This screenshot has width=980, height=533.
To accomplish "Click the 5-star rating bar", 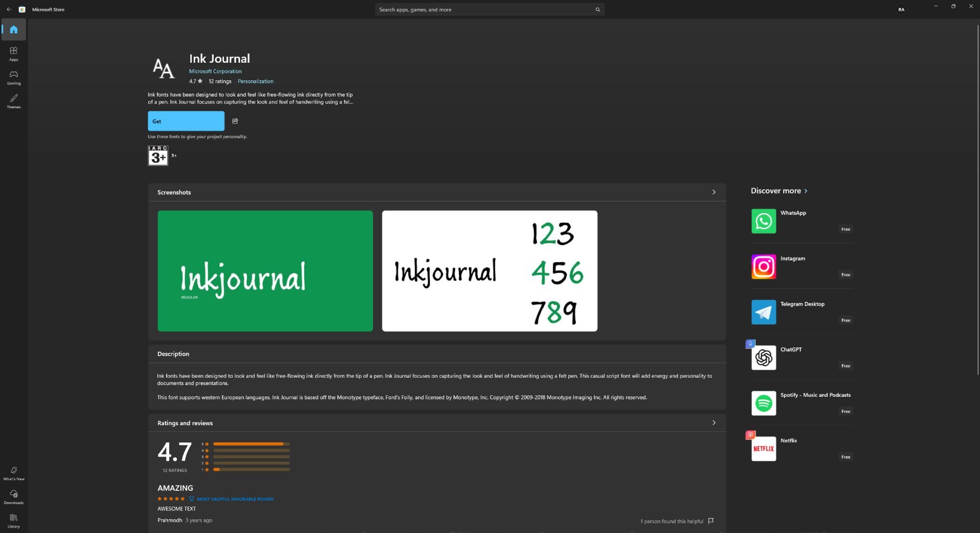I will (251, 444).
